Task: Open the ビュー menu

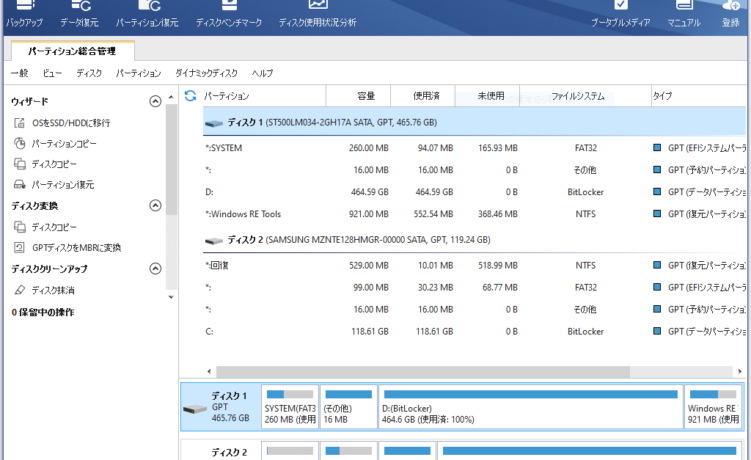Action: 52,73
